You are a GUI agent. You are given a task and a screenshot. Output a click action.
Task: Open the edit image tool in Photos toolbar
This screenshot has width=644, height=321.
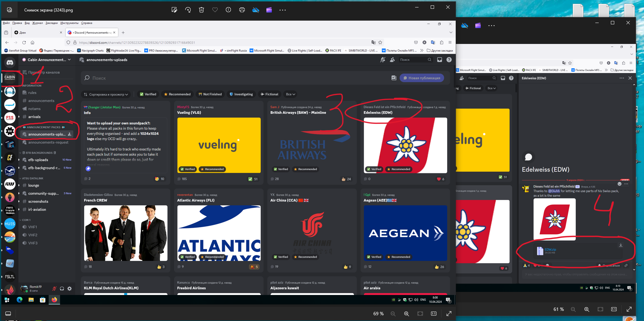pos(174,10)
